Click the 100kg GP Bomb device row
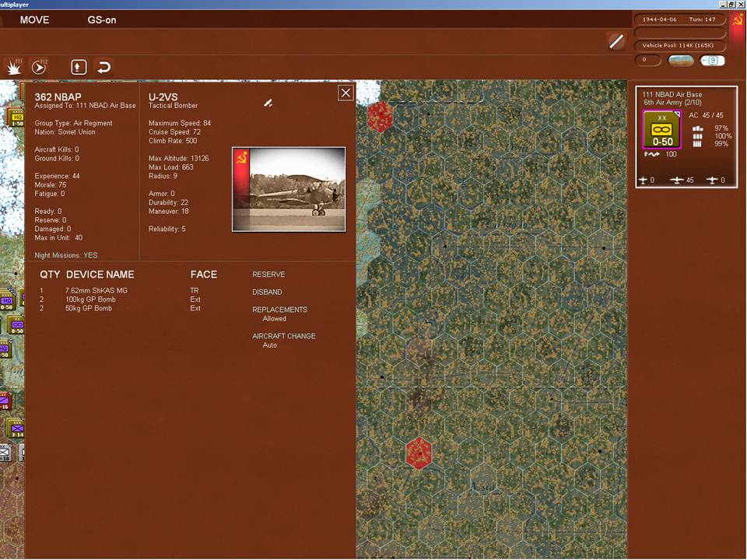The height and width of the screenshot is (560, 747). pos(120,299)
